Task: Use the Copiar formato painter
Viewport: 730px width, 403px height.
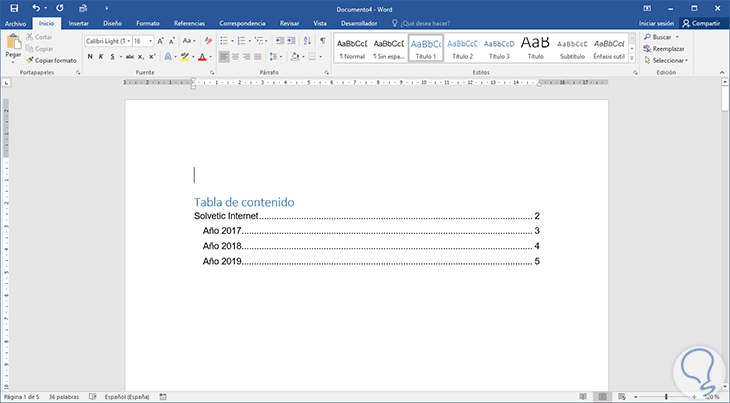Action: [51, 60]
